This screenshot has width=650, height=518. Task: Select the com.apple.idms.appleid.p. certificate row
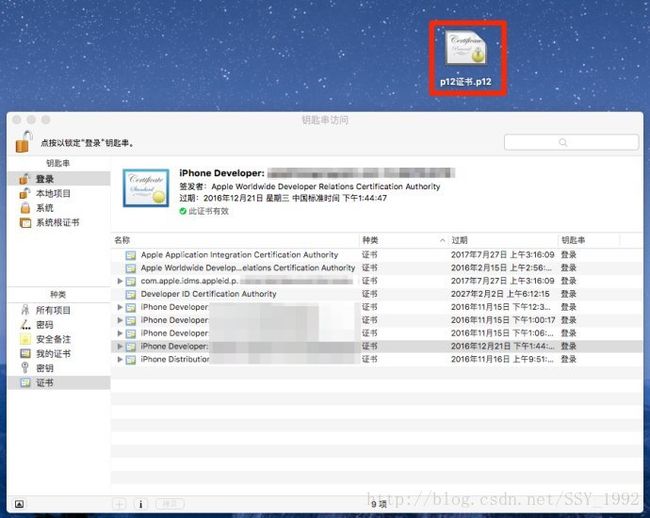377,281
